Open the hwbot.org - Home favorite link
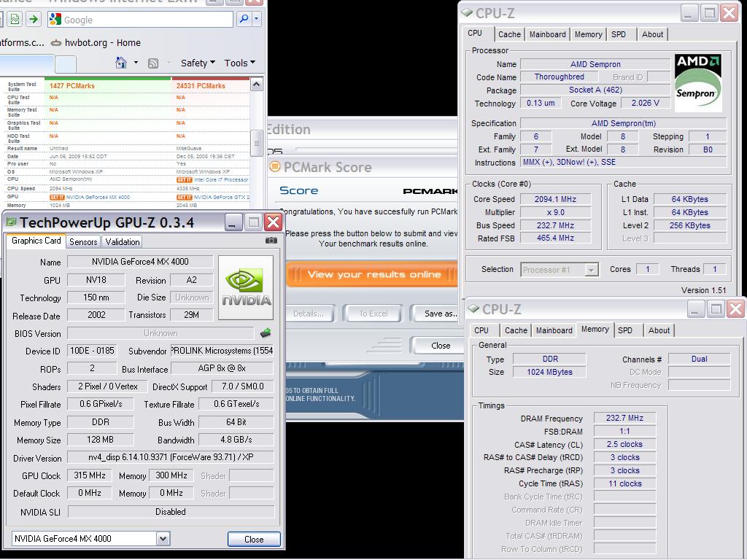This screenshot has width=747, height=560. [x=96, y=43]
